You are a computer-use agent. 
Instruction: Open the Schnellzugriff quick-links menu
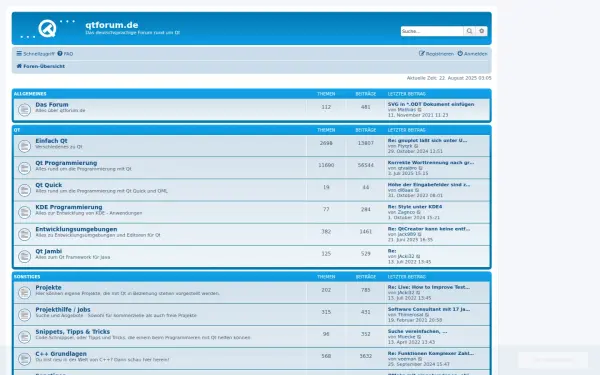pyautogui.click(x=36, y=54)
